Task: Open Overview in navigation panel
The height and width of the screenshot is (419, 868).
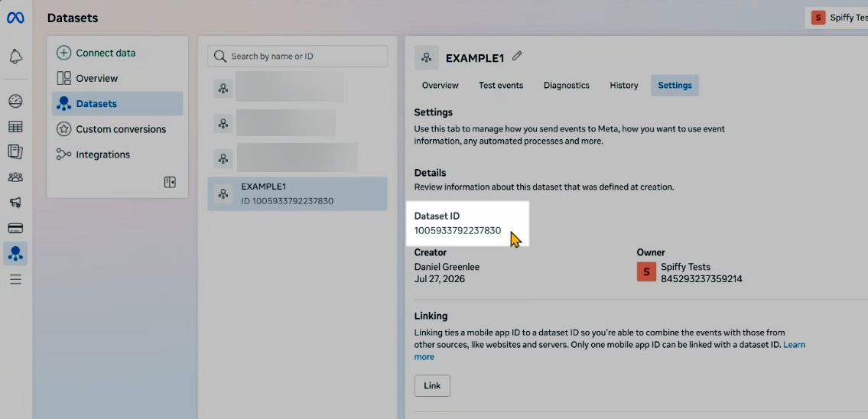Action: [x=117, y=79]
